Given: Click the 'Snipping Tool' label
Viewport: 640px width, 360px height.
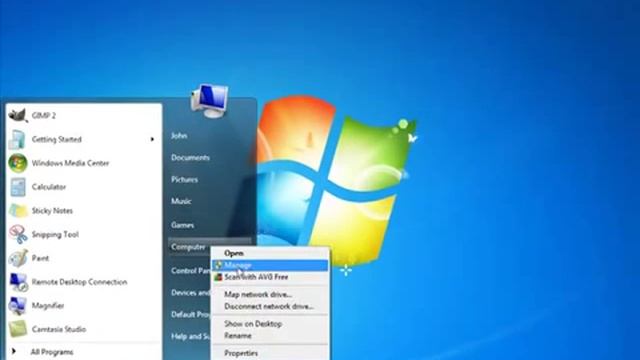Looking at the screenshot, I should point(55,235).
